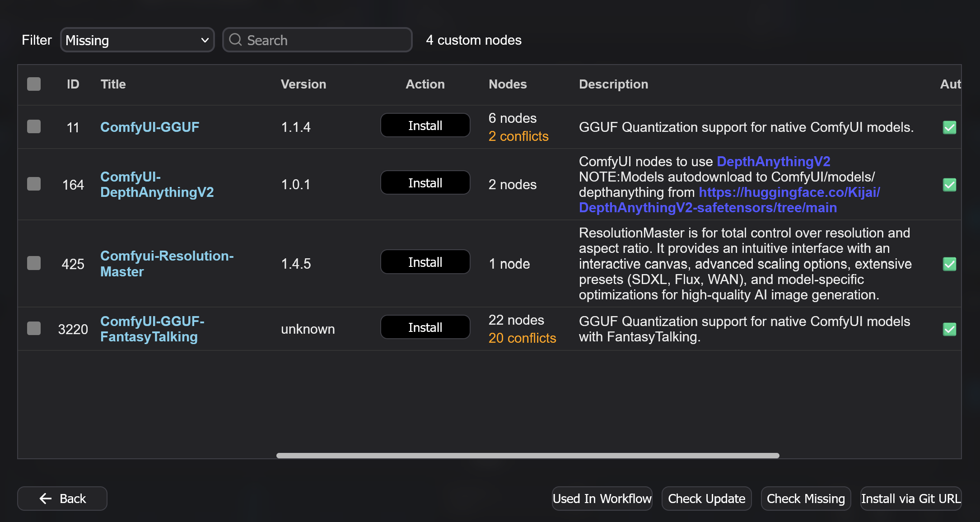Open the DepthAnythingV2 link in description
The width and height of the screenshot is (980, 522).
pyautogui.click(x=773, y=161)
